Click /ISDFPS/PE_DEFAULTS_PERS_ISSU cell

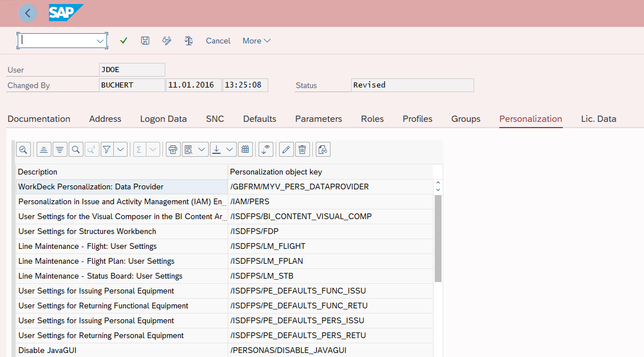click(330, 320)
